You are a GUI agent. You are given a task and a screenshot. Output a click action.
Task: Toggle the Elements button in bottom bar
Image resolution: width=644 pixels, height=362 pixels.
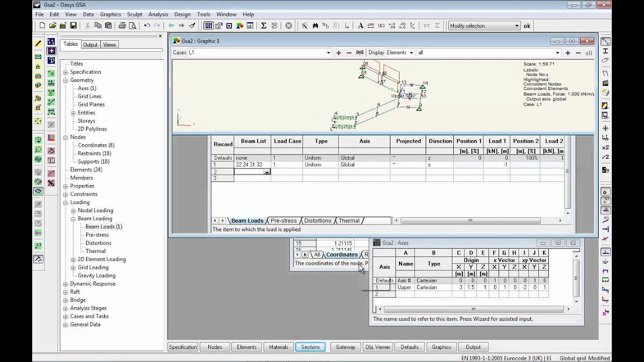click(x=247, y=347)
